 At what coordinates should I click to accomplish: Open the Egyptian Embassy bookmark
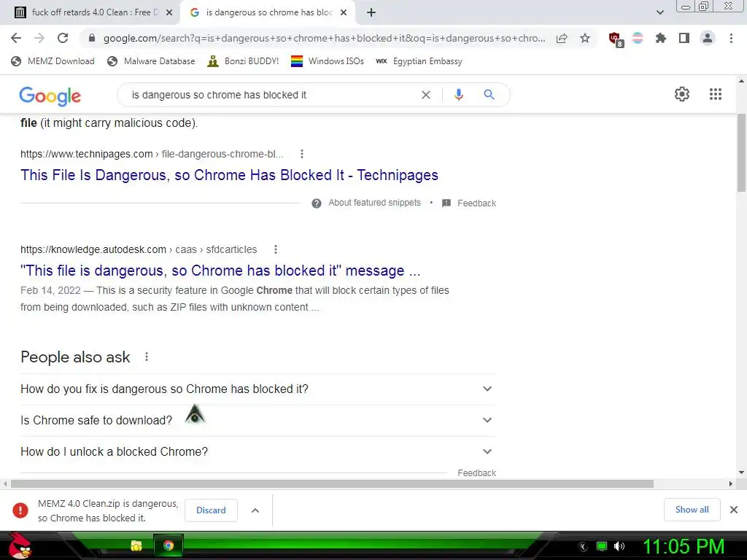(x=419, y=61)
